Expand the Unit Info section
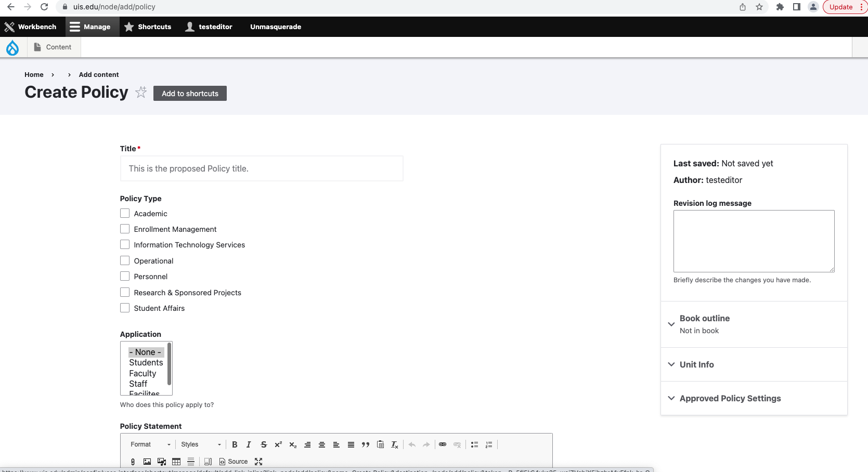The height and width of the screenshot is (472, 868). pos(754,364)
